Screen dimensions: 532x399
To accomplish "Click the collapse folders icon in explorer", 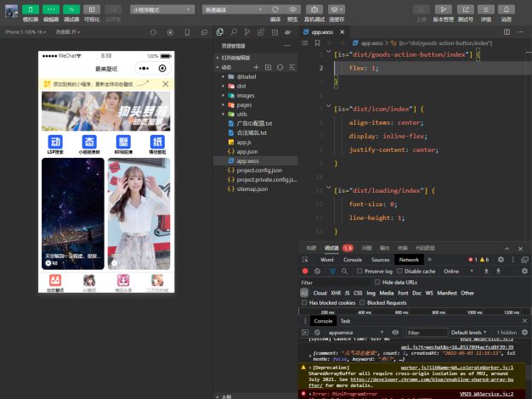I will click(291, 66).
